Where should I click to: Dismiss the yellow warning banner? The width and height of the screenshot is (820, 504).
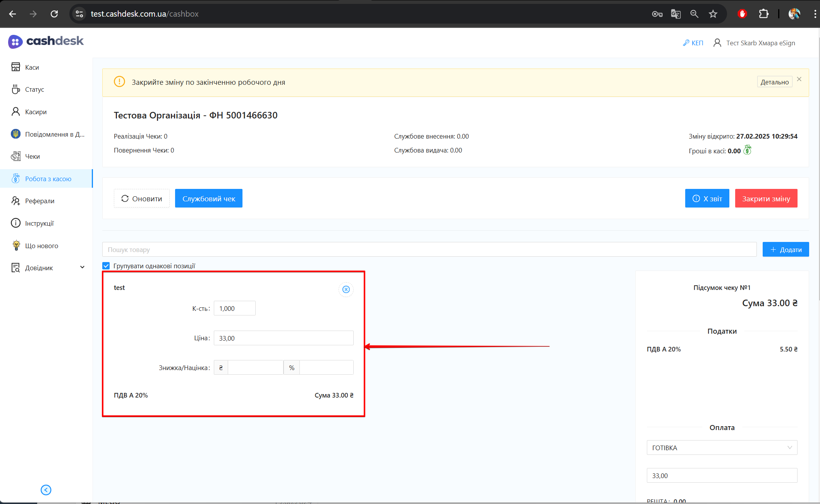click(799, 79)
